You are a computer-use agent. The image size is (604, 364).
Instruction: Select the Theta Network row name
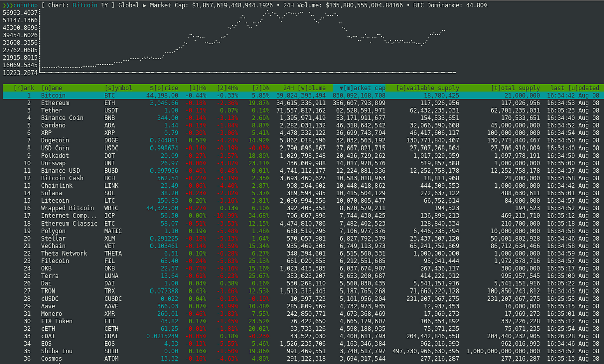pyautogui.click(x=64, y=254)
